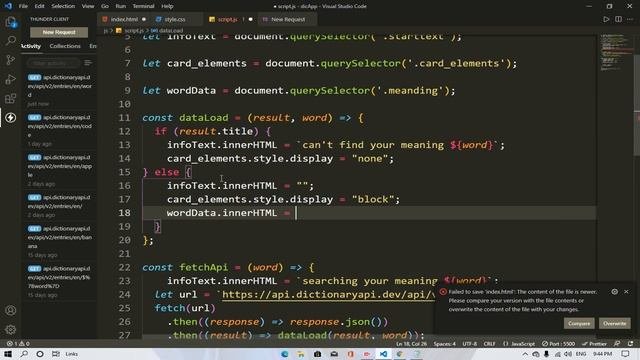Click dataLoad symbol in the breadcrumb

coord(167,30)
